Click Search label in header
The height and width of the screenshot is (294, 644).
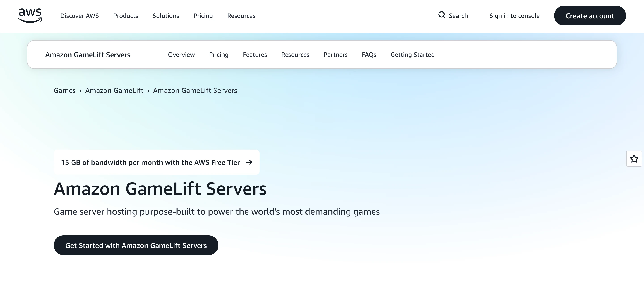tap(458, 16)
